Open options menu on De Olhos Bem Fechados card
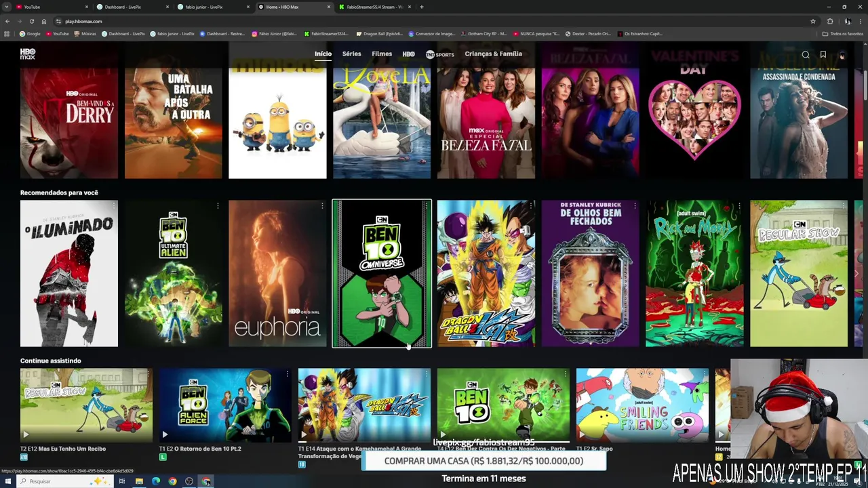Image resolution: width=868 pixels, height=488 pixels. 635,205
